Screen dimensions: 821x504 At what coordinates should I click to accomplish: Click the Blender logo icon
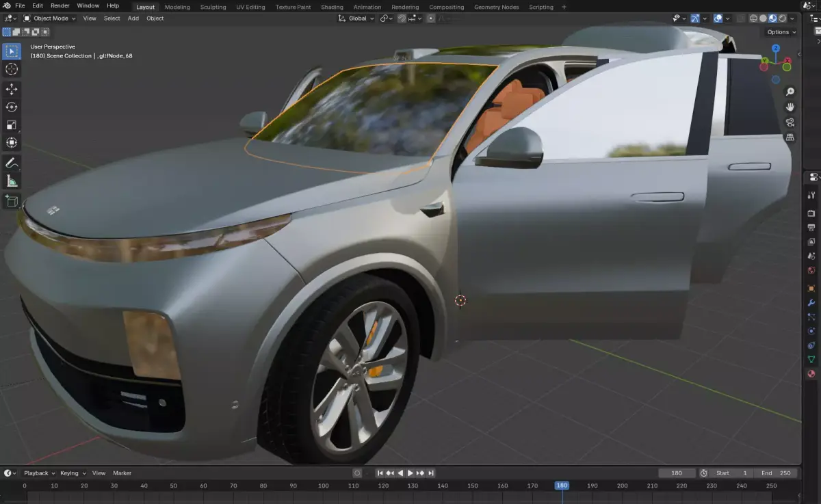click(6, 5)
